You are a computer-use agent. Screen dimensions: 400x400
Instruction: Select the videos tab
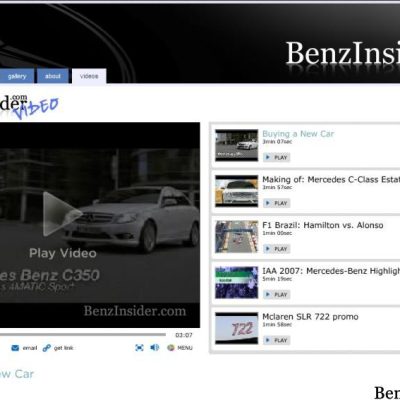pos(89,76)
